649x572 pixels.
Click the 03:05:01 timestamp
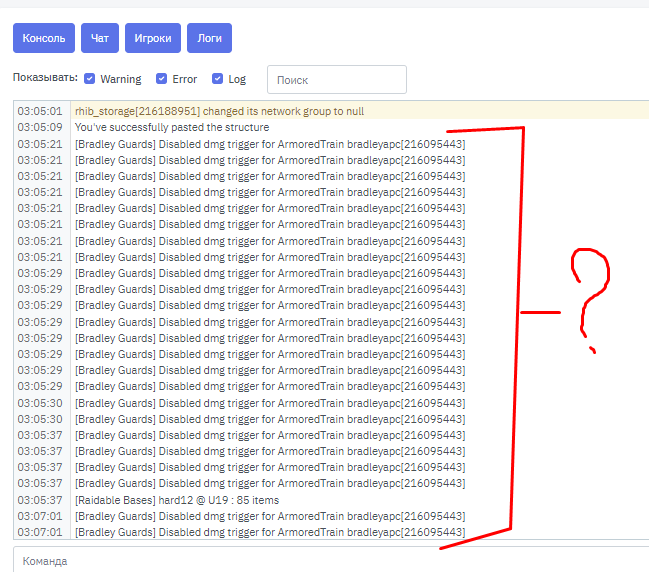pyautogui.click(x=40, y=111)
